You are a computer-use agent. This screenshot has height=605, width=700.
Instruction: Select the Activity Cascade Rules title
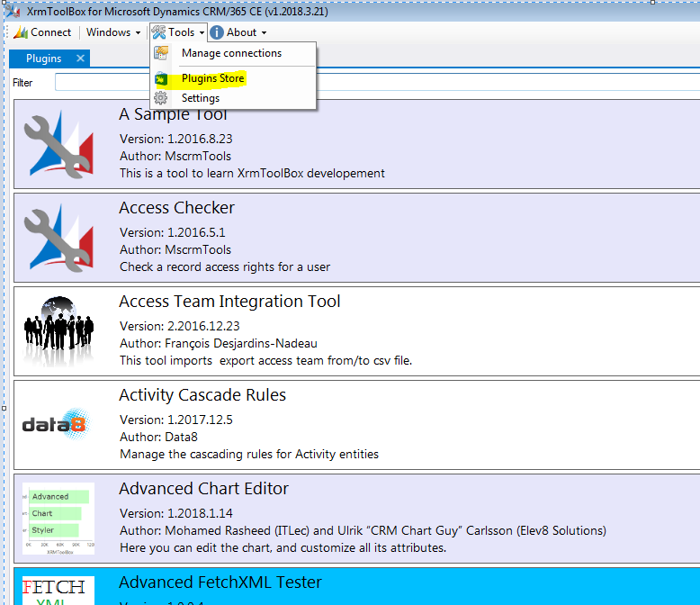[x=202, y=395]
